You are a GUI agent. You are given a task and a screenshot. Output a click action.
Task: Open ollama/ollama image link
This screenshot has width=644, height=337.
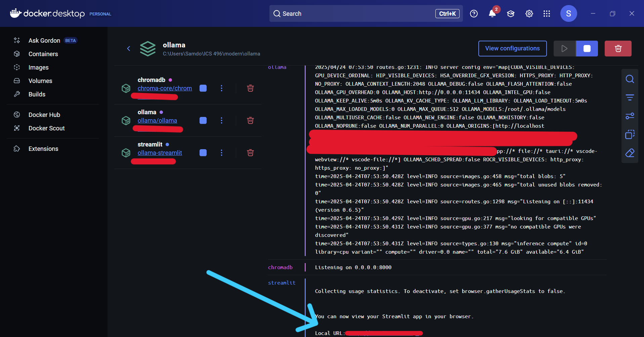(x=157, y=121)
